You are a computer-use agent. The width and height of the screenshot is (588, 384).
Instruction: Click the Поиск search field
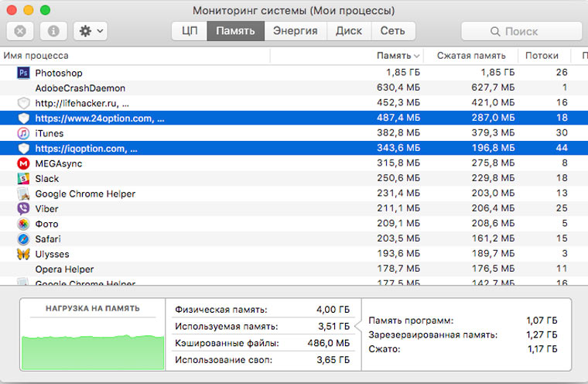(521, 31)
